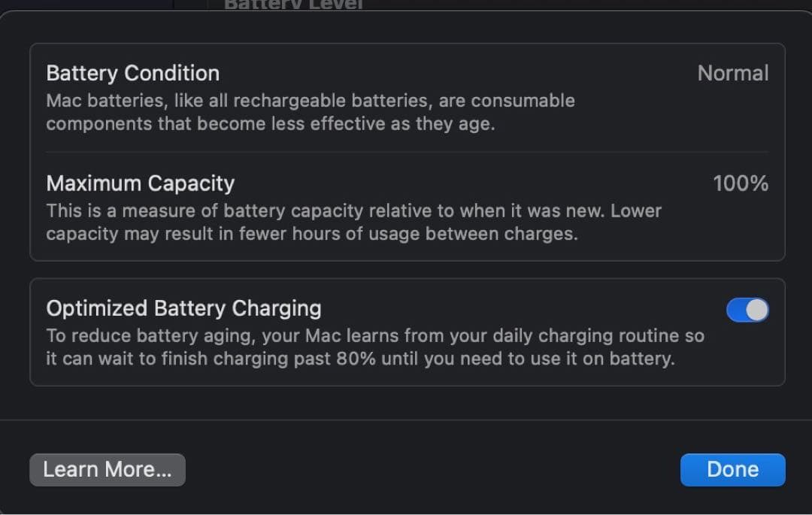812x515 pixels.
Task: Click the '80%' text in charging description
Action: coord(356,359)
